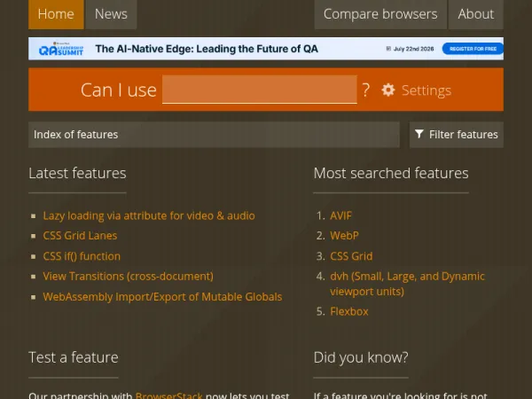
Task: Open WebAssembly Import/Export of Mutable Globals
Action: [x=162, y=297]
